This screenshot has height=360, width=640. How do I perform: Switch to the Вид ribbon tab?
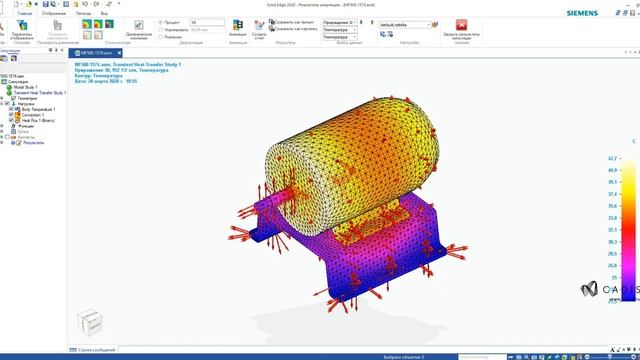[104, 13]
